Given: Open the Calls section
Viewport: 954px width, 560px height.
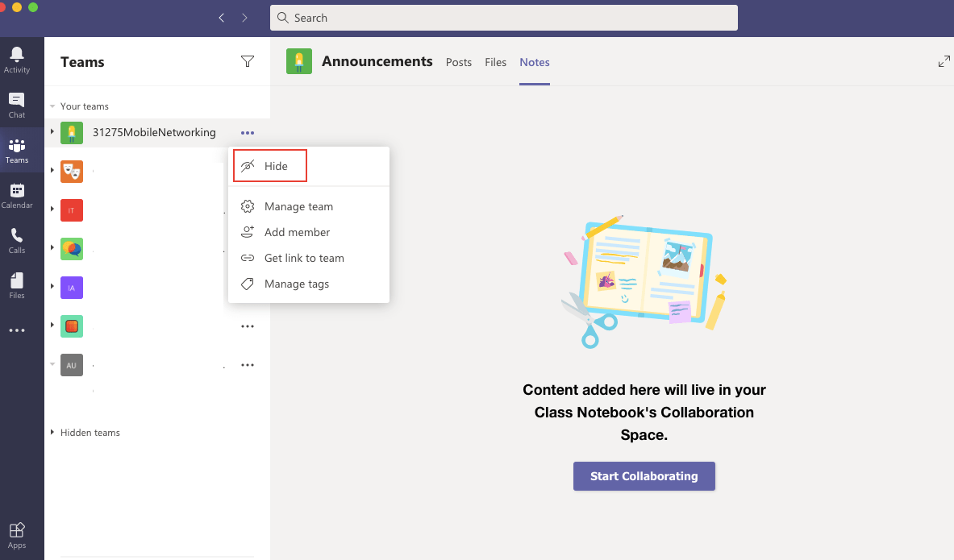Looking at the screenshot, I should (17, 239).
